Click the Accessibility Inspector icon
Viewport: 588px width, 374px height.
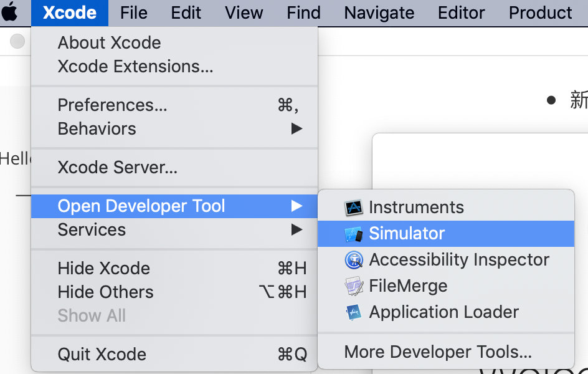pyautogui.click(x=354, y=260)
